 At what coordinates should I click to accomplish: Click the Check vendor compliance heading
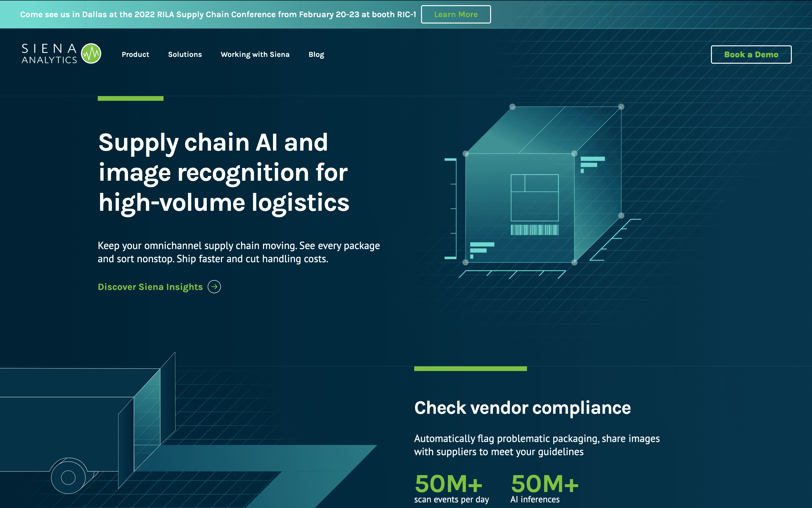coord(522,408)
